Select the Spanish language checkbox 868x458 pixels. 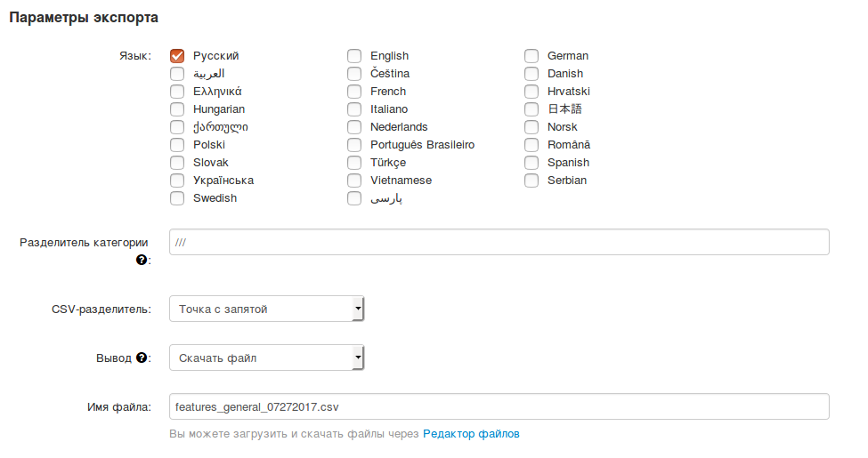(531, 163)
